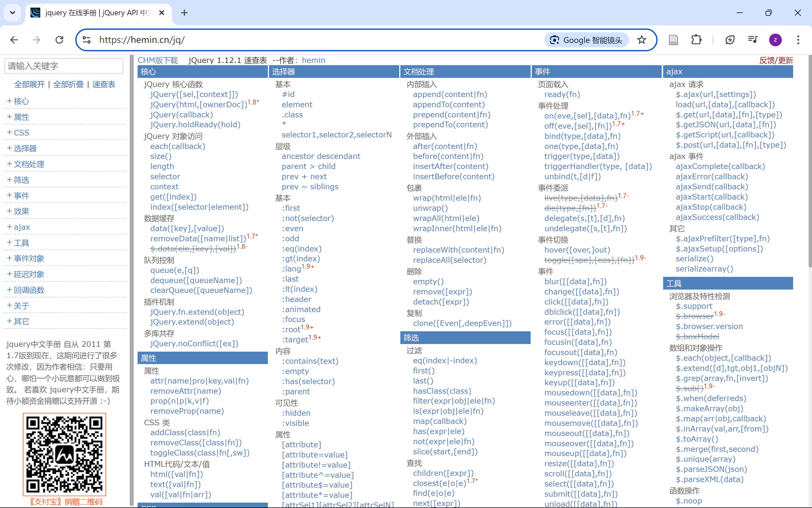This screenshot has height=508, width=812.
Task: Open delegate(s,[t],[d],fn) reference
Action: pyautogui.click(x=584, y=218)
